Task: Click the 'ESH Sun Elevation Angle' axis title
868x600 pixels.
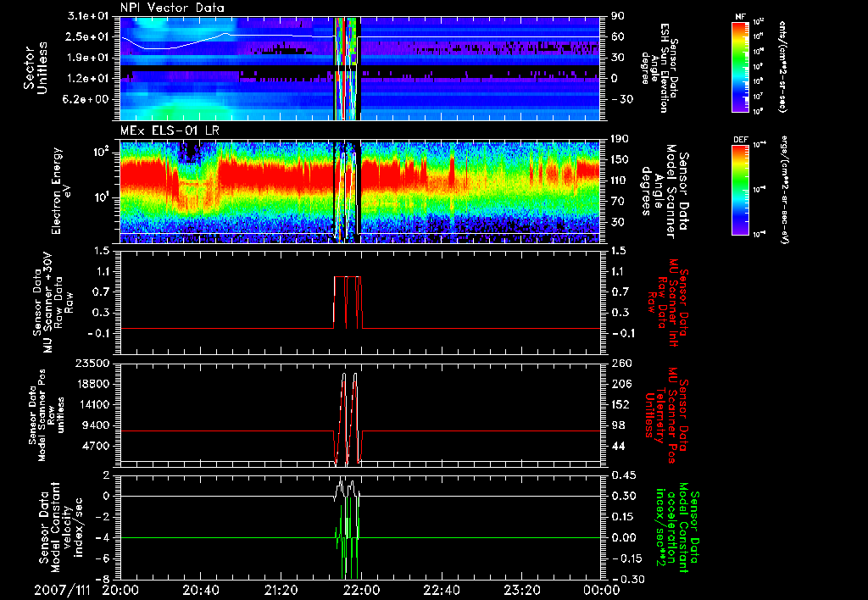Action: click(x=659, y=68)
